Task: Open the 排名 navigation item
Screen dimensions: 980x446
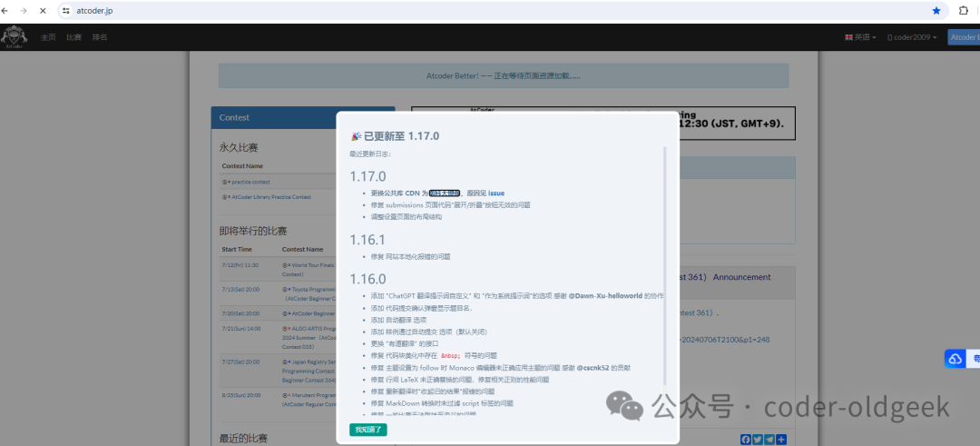Action: point(100,37)
